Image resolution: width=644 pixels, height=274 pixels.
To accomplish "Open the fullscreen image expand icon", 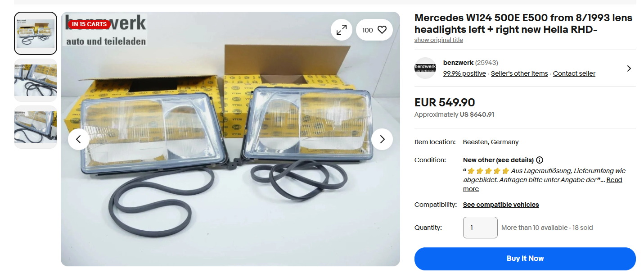I will point(342,30).
